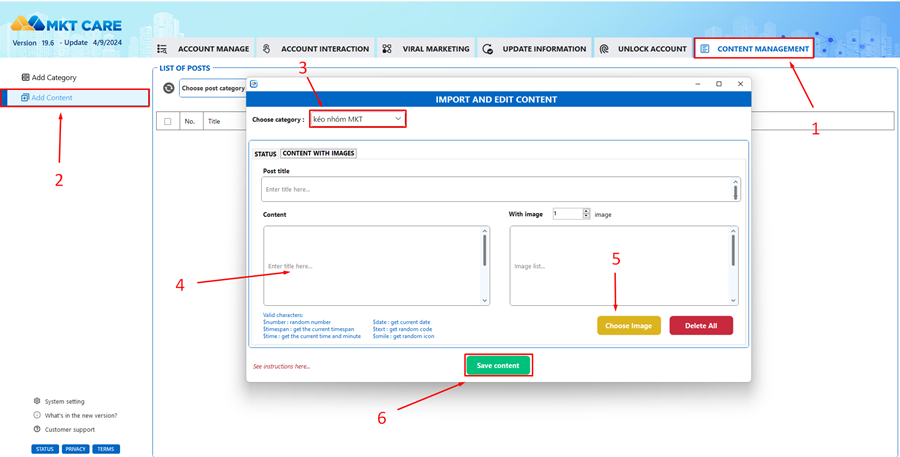Click the Image list scroll-up arrow
Viewport: 900px width, 457px height.
734,231
